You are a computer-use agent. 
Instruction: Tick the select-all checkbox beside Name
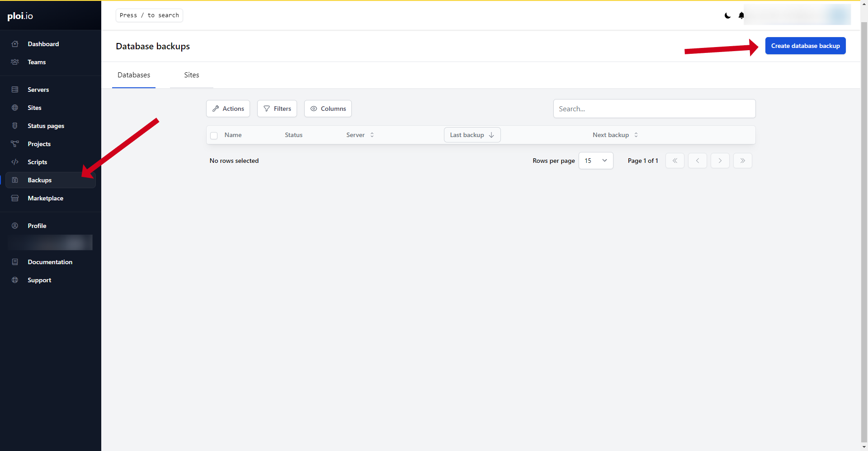click(214, 135)
